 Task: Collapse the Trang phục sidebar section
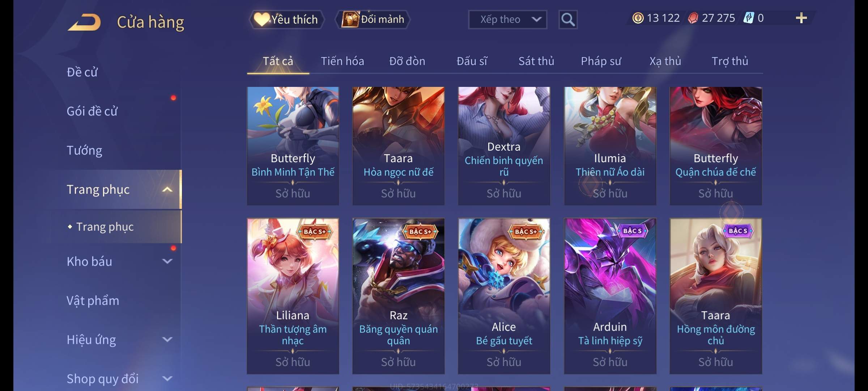[167, 189]
